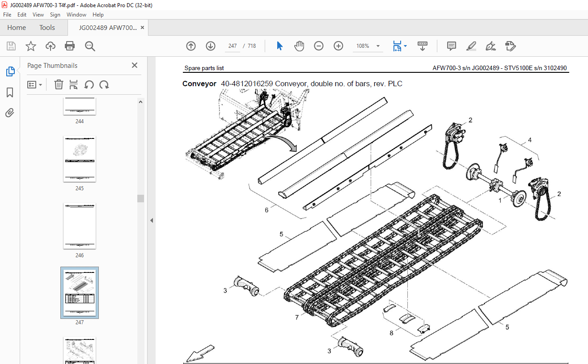This screenshot has width=588, height=364.
Task: Switch to the Tools tab
Action: tap(47, 27)
